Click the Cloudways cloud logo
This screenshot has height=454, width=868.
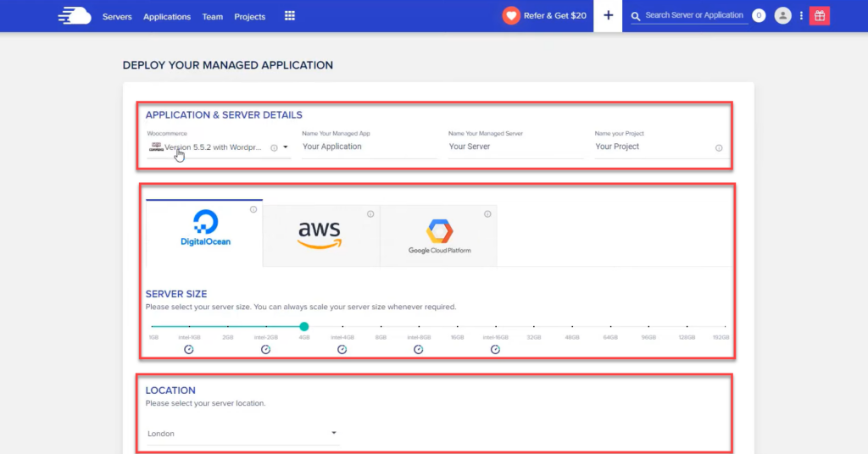(x=75, y=16)
